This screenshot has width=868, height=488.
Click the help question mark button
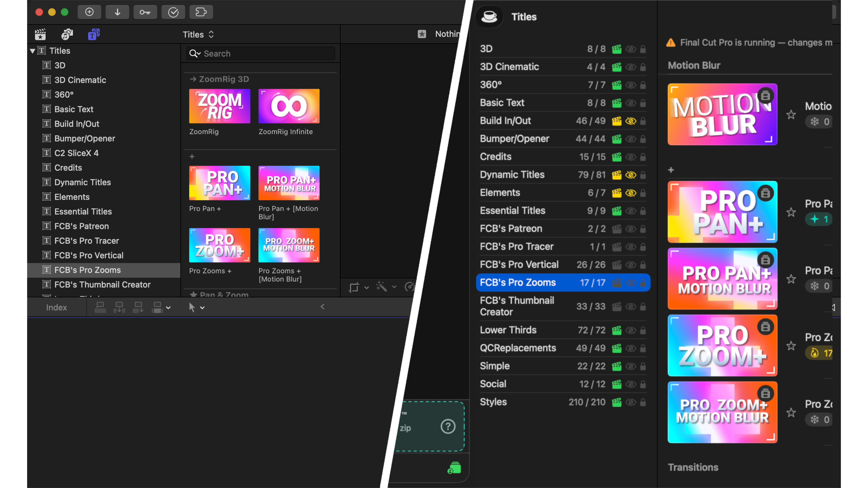[x=448, y=427]
